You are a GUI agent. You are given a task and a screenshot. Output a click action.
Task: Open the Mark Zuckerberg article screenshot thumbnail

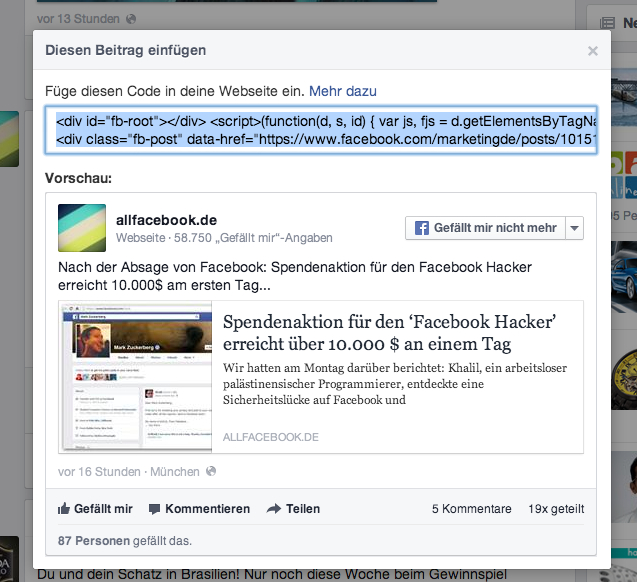click(135, 376)
